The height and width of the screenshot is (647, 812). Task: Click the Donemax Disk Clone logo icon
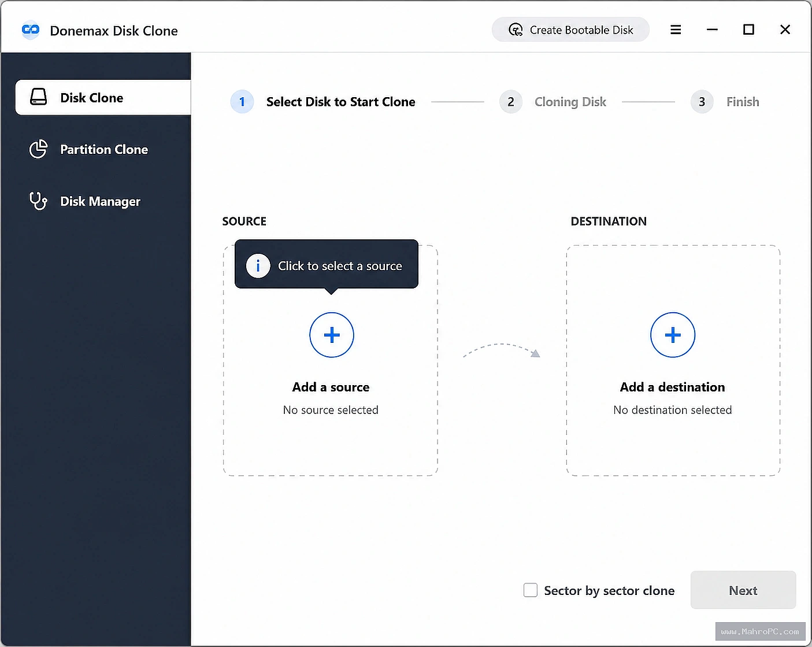(x=31, y=30)
